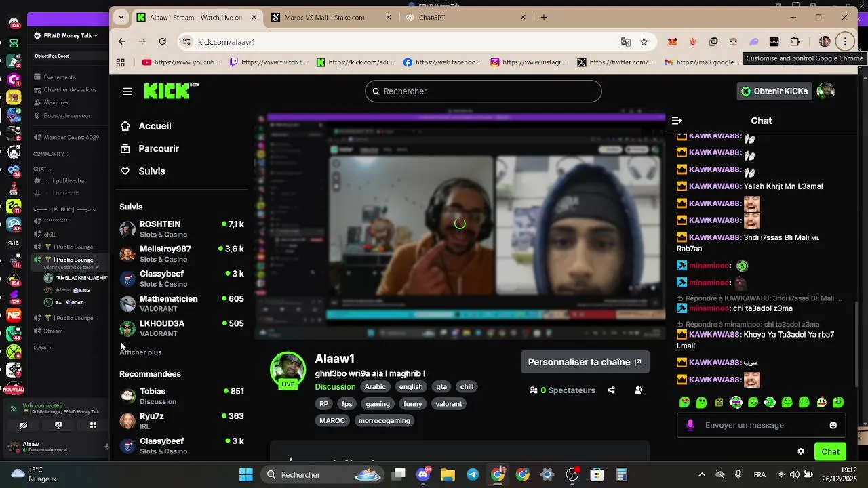Toggle Discord microphone mute next to Alaaw
Screen dimensions: 868x488
(106, 447)
